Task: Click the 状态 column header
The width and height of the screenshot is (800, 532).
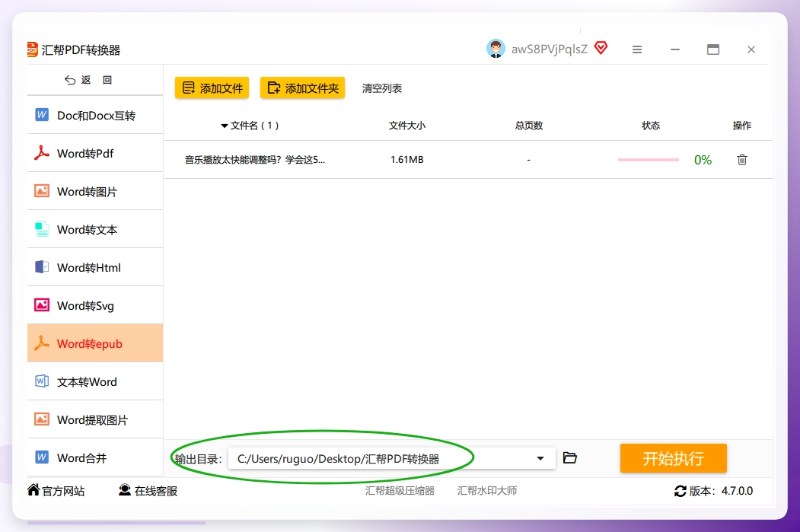Action: coord(651,126)
